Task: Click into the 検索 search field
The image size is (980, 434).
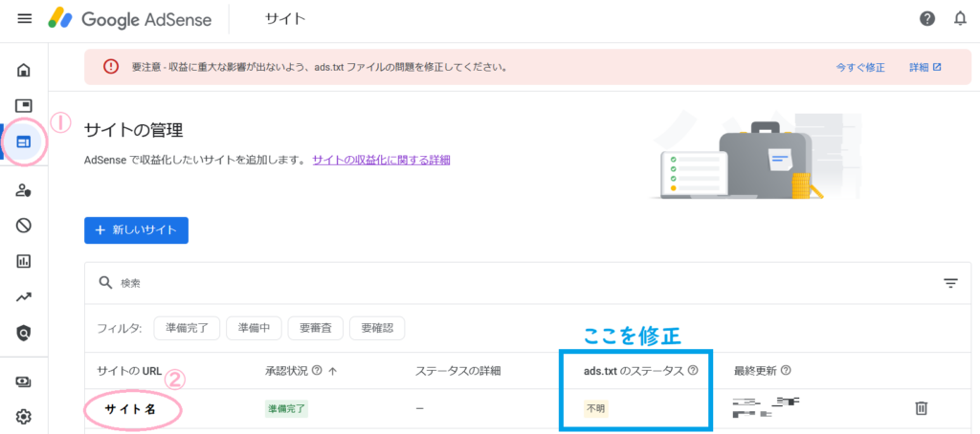Action: click(479, 283)
